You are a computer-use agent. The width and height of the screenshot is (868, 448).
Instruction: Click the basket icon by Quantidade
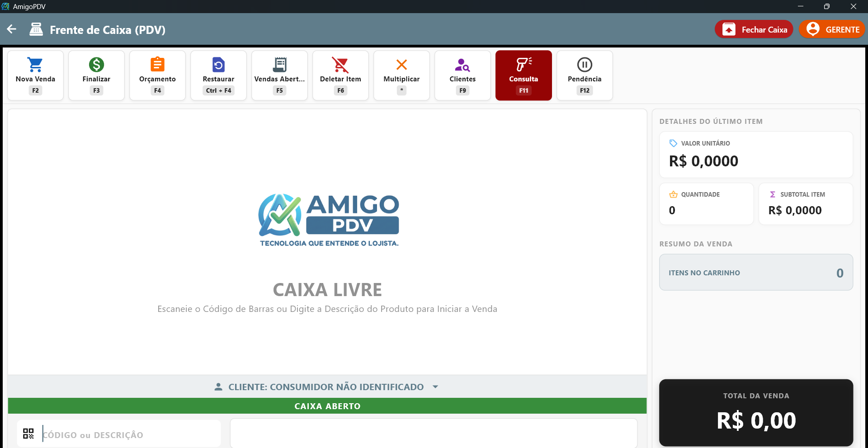[x=673, y=194]
